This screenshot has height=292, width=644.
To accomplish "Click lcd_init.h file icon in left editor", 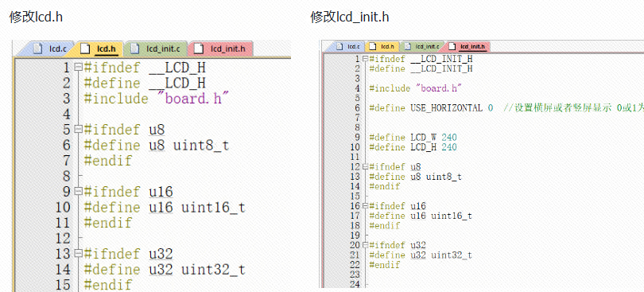I will (199, 49).
